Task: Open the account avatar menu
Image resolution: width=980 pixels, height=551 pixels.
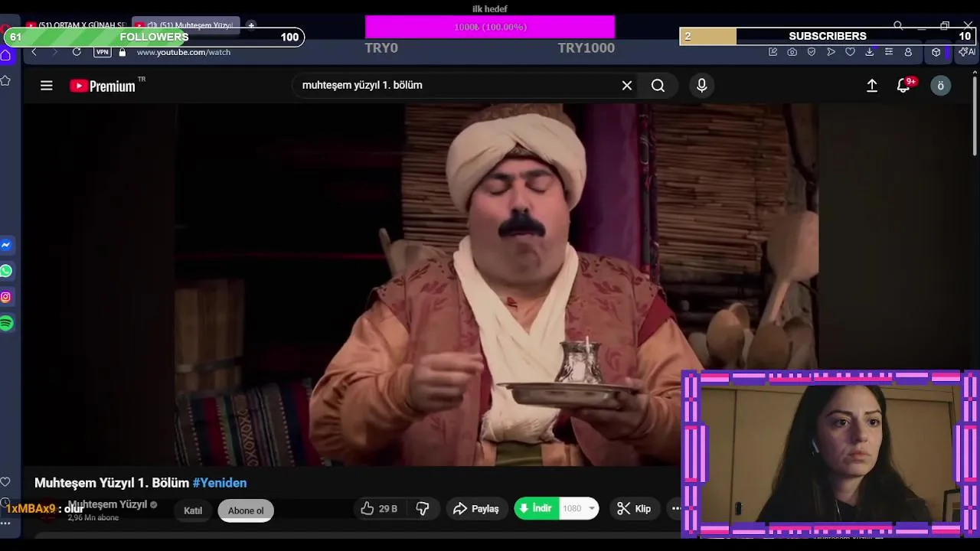Action: (x=940, y=86)
